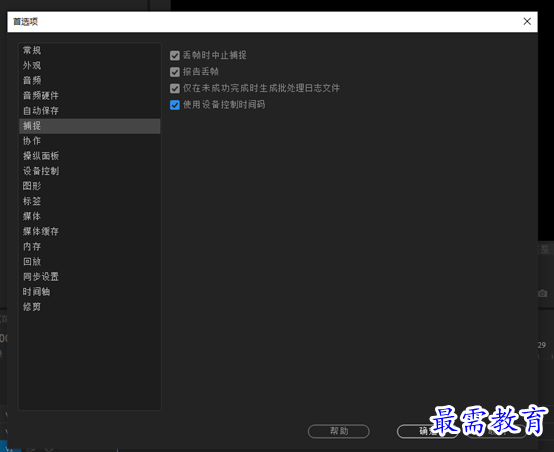Go to the 协作 category

coord(90,141)
